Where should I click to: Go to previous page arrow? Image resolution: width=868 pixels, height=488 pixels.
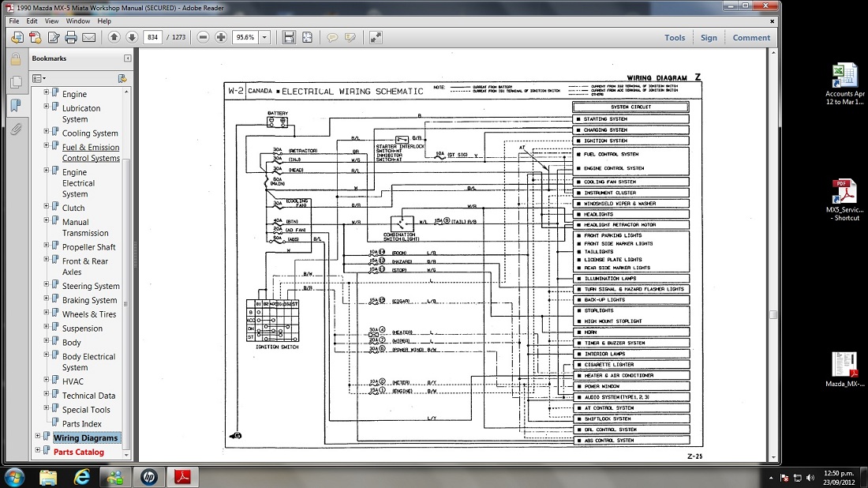[114, 37]
